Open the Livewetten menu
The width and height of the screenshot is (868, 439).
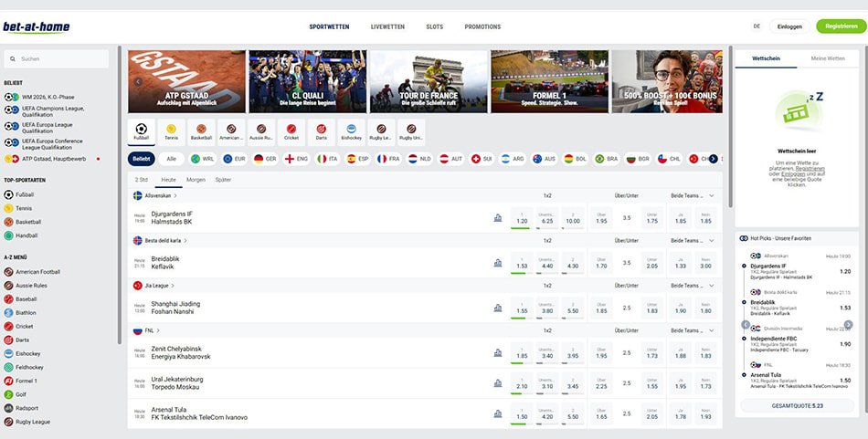point(387,26)
